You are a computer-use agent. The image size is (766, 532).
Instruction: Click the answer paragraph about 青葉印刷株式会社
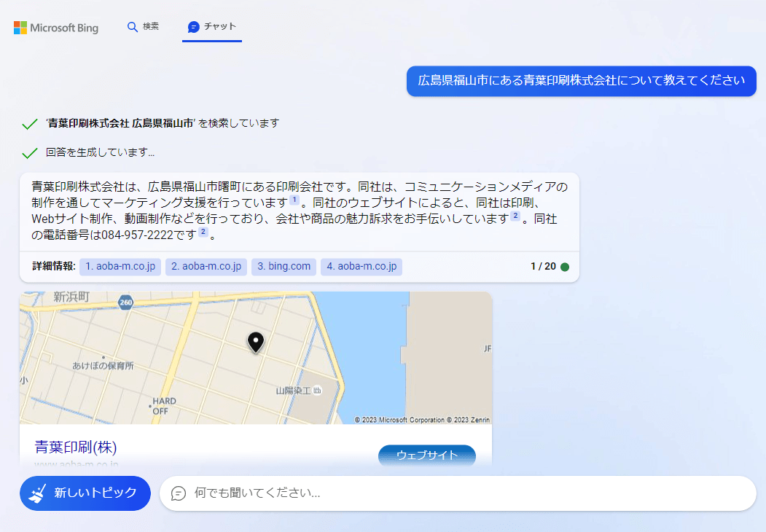pyautogui.click(x=300, y=211)
